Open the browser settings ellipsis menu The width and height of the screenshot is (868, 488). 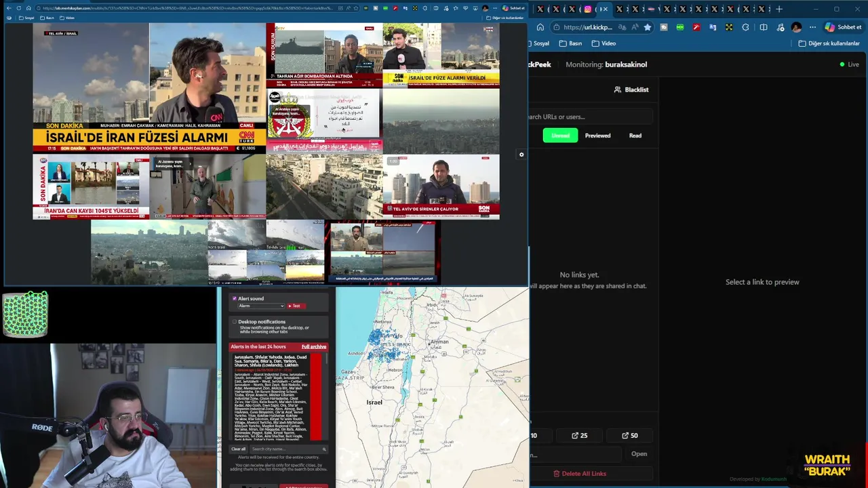point(812,27)
